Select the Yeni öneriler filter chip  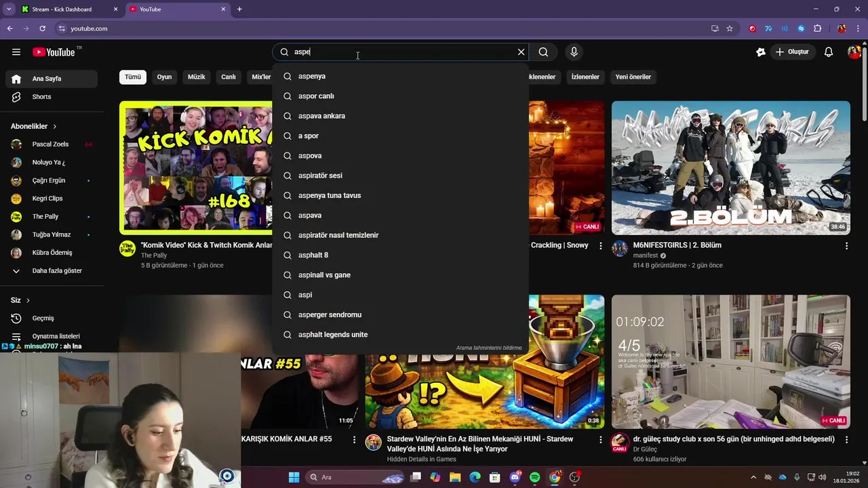pyautogui.click(x=633, y=77)
